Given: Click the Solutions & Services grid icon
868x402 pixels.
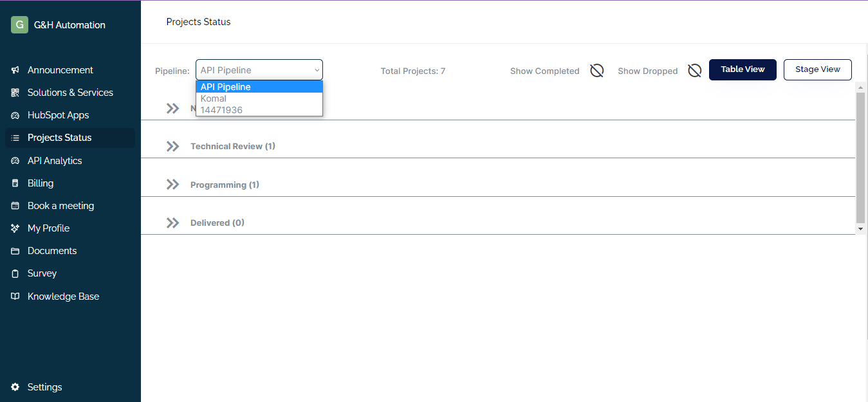Looking at the screenshot, I should 15,93.
